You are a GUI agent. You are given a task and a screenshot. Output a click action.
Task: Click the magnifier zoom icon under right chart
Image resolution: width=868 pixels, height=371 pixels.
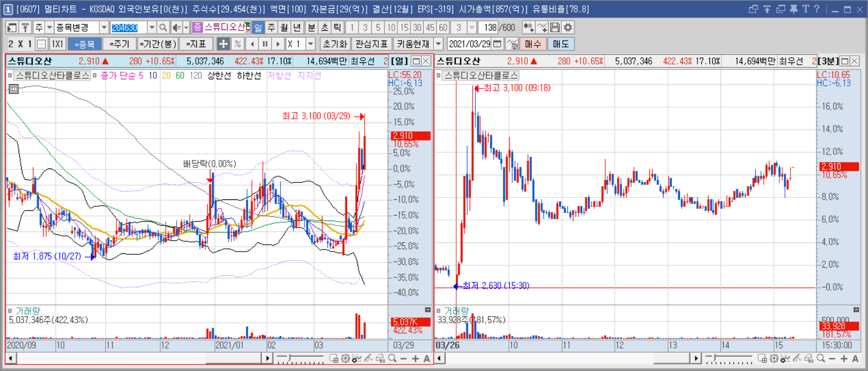pos(820,358)
